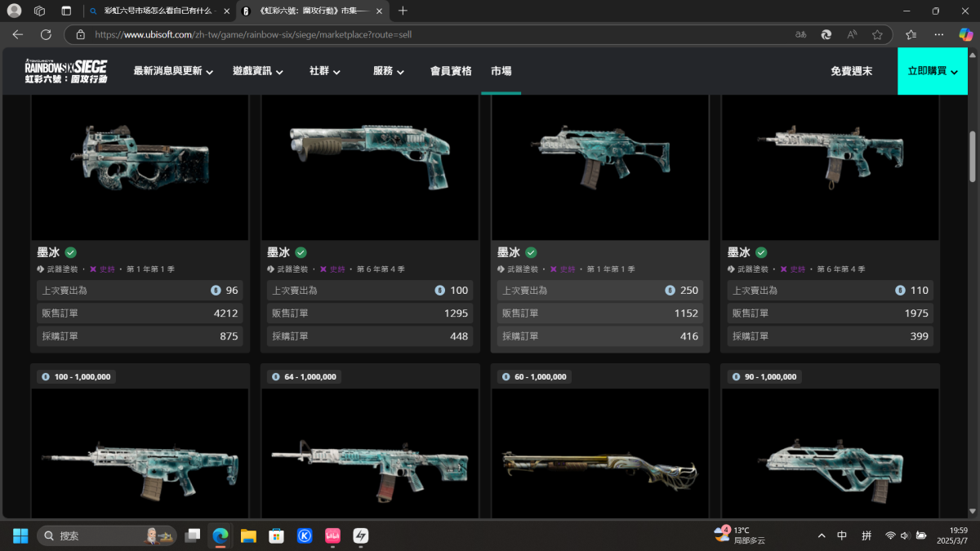Screen dimensions: 980x551
Task: Open quick settings via the volume icon
Action: 906,535
